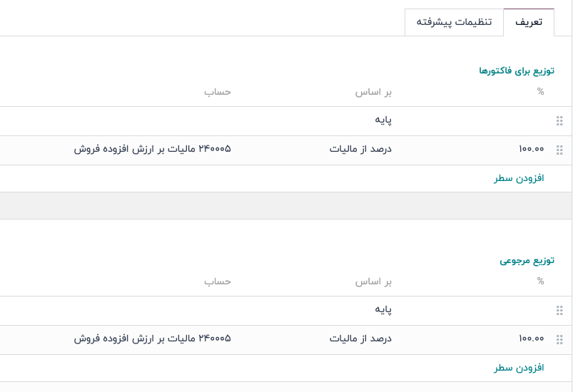
Task: Open account 240005 field in refund distribution
Action: coord(152,339)
